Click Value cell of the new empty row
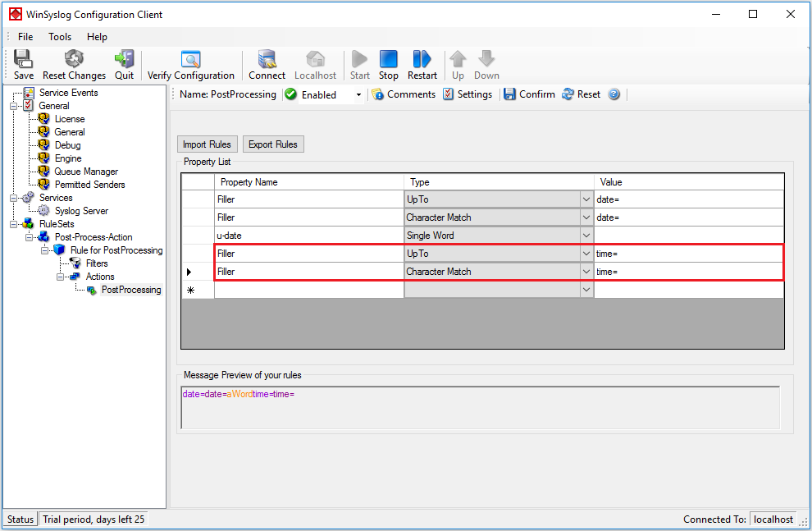The width and height of the screenshot is (812, 531). point(689,290)
